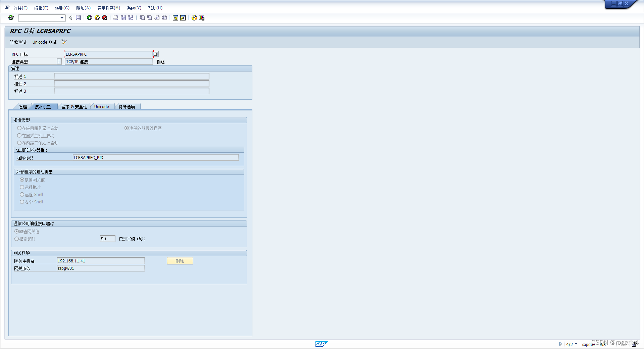644x349 pixels.
Task: Click the Create New Session icon
Action: (x=175, y=18)
